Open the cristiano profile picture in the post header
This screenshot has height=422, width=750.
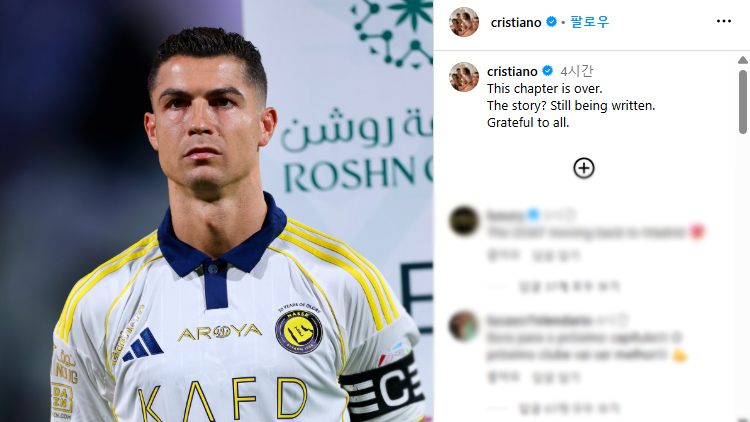tap(464, 22)
